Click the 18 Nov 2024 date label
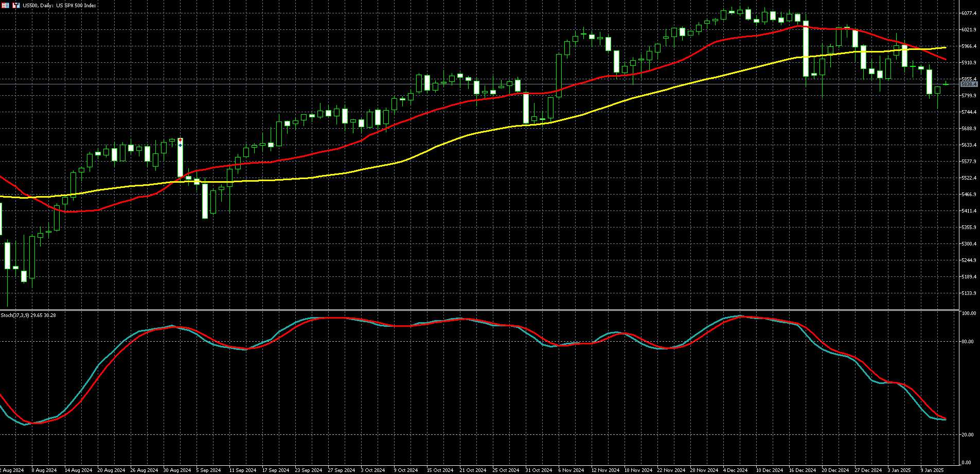This screenshot has width=980, height=474. click(638, 470)
